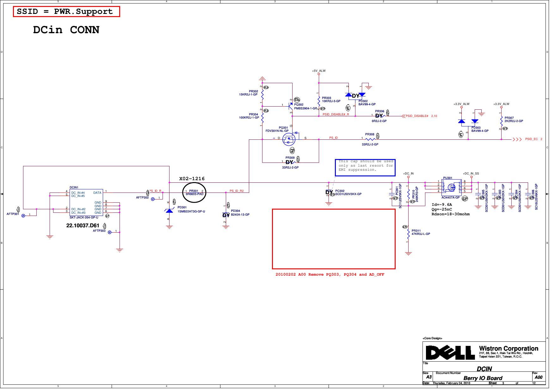The height and width of the screenshot is (392, 555).
Task: Click the <Core Design> label
Action: pos(432,338)
